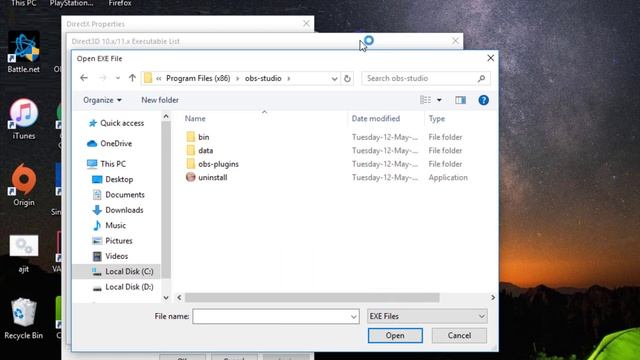Open the view options dropdown arrow
This screenshot has height=360, width=640.
(439, 100)
